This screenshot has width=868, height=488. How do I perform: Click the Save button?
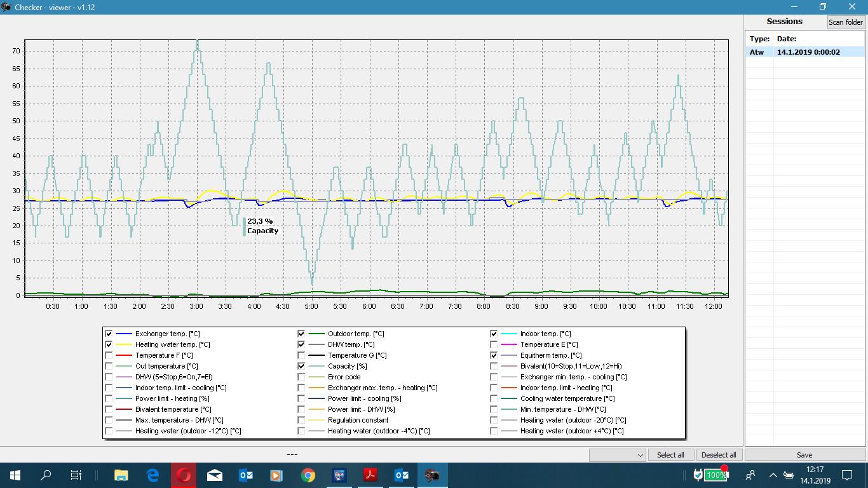click(x=804, y=455)
